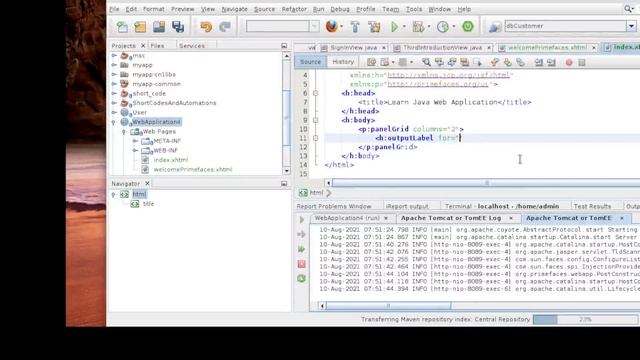Click the Last Edit icon in editor toolbar

pyautogui.click(x=371, y=62)
